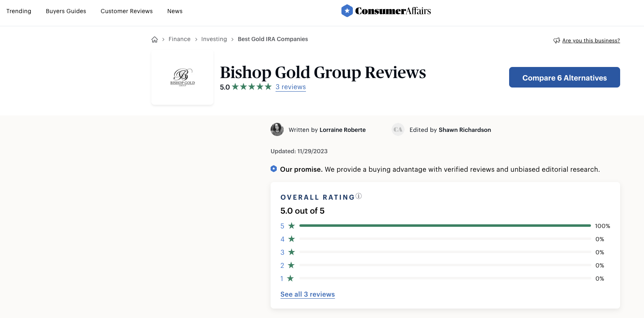Filter by 2 star rating row
The image size is (644, 318).
click(445, 265)
